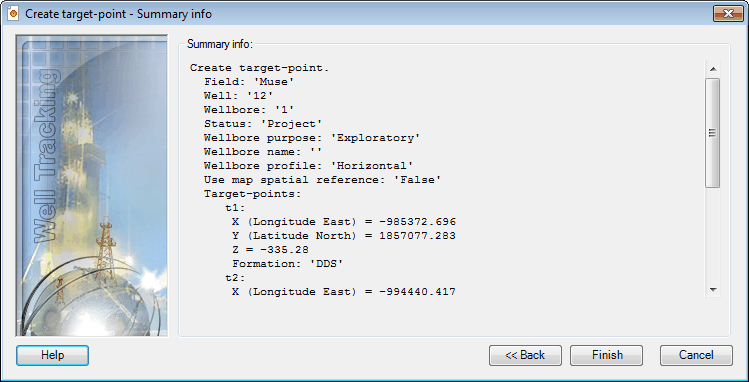Click the "Create target-point." line
Viewport: 749px width, 382px height.
259,68
